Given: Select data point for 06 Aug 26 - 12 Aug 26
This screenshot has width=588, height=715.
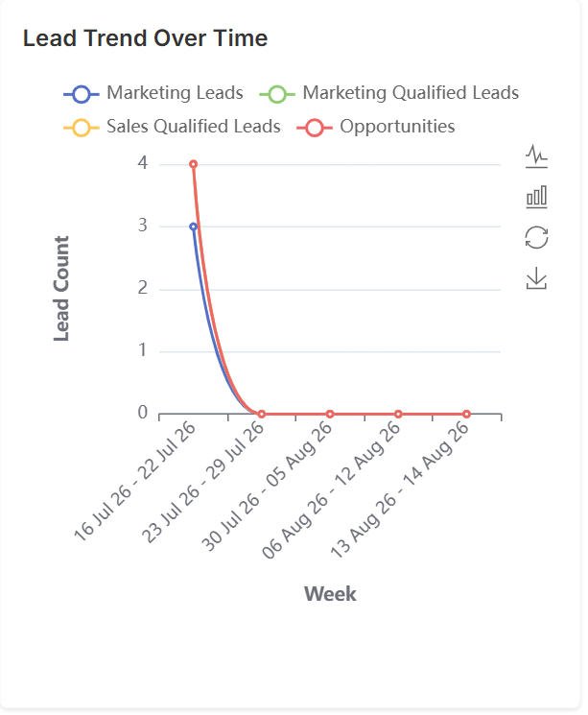Looking at the screenshot, I should coord(398,414).
